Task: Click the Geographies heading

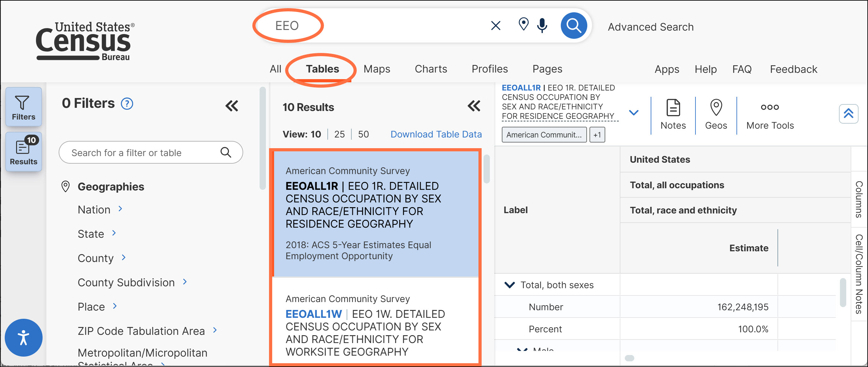Action: coord(110,187)
